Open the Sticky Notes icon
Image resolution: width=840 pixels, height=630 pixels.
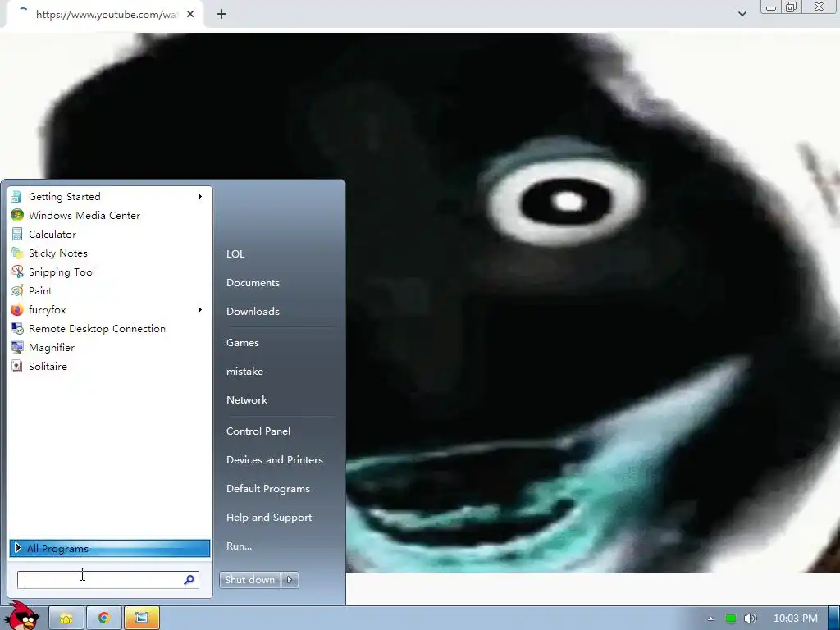pyautogui.click(x=16, y=253)
